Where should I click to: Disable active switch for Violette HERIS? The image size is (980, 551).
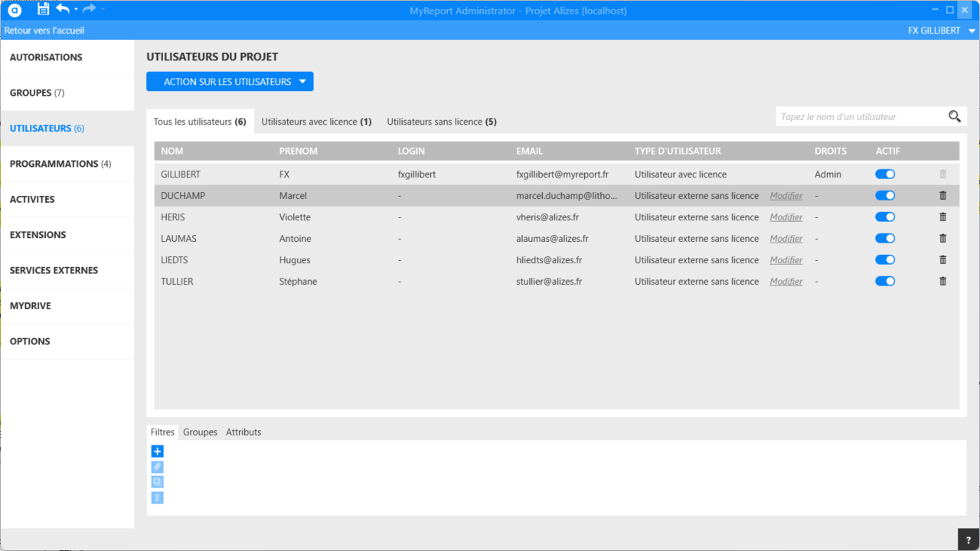885,217
